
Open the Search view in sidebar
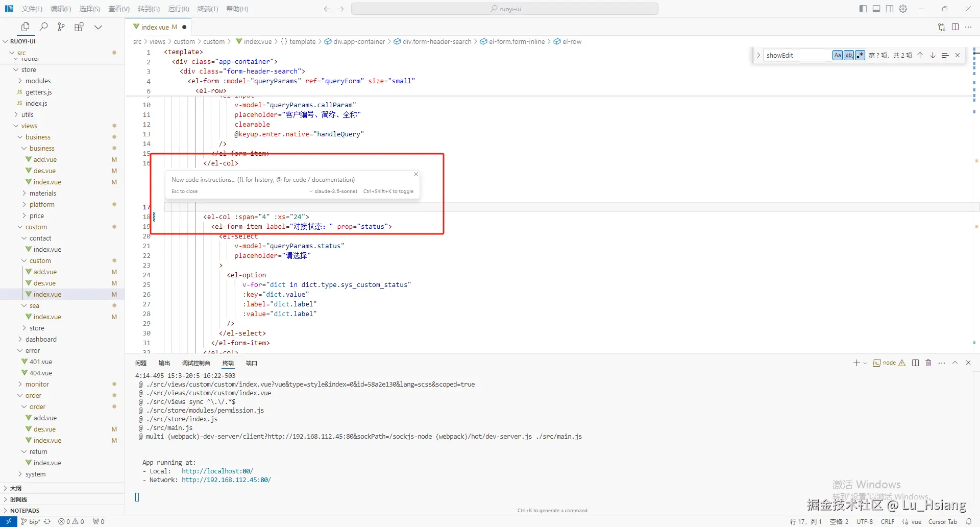(x=44, y=27)
